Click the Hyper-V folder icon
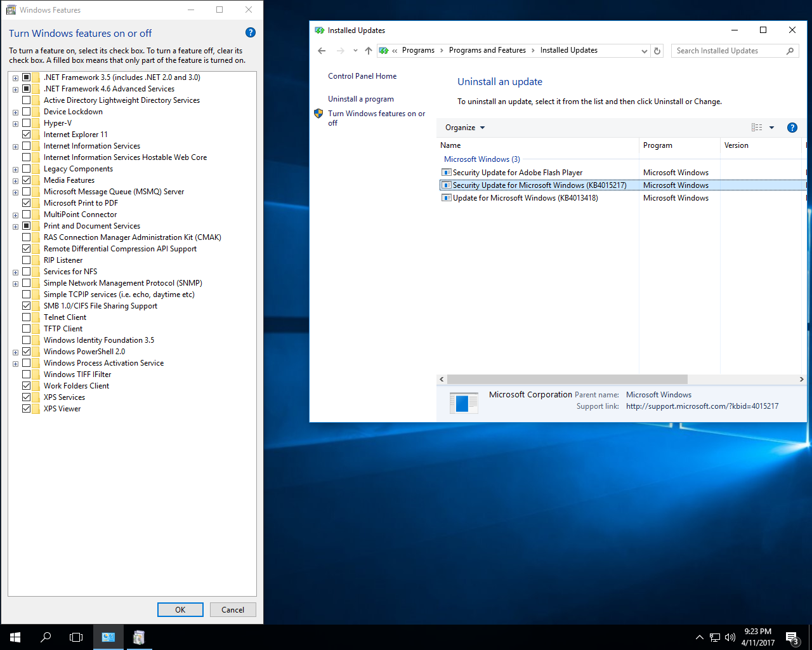This screenshot has height=650, width=812. 36,123
